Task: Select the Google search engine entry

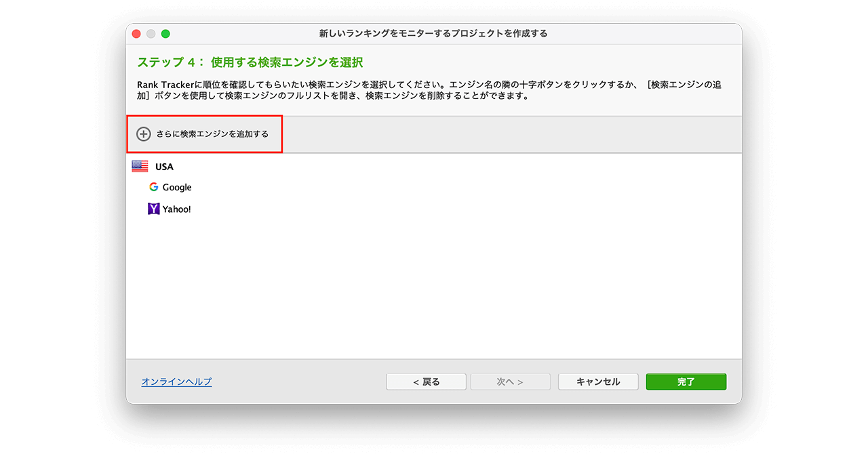Action: tap(177, 188)
